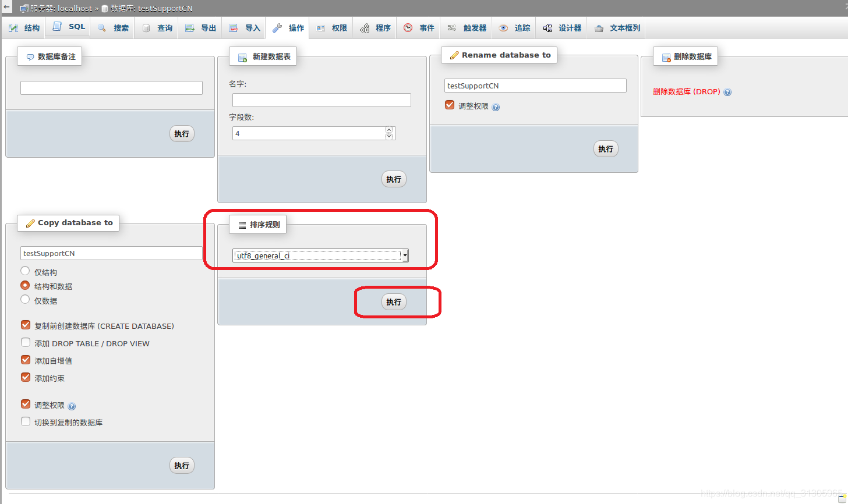This screenshot has width=848, height=504.
Task: Toggle 调整权限 checkbox under Rename database
Action: [449, 105]
